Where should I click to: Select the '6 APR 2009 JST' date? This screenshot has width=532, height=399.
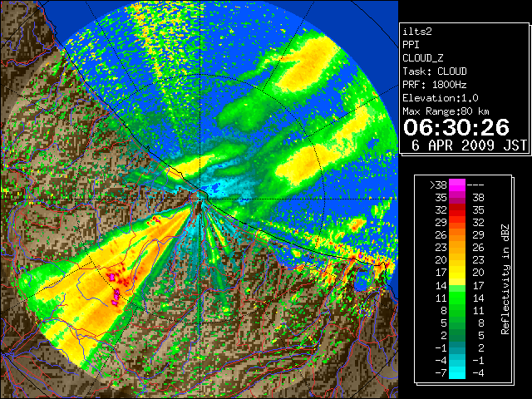pyautogui.click(x=469, y=145)
